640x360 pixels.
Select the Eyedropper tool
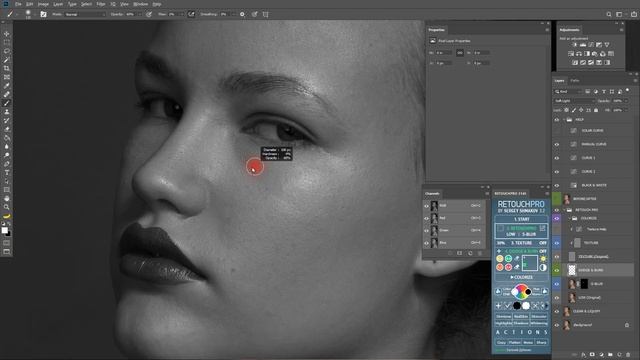[7, 86]
